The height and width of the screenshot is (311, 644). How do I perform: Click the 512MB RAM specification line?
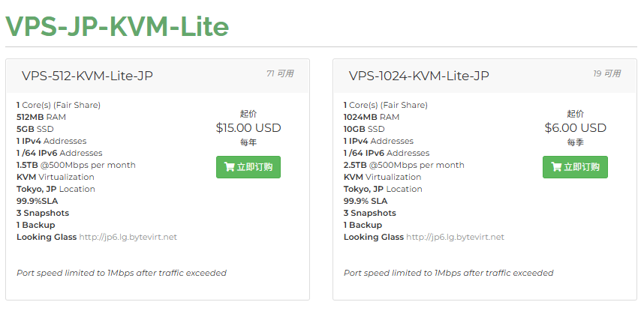point(41,117)
